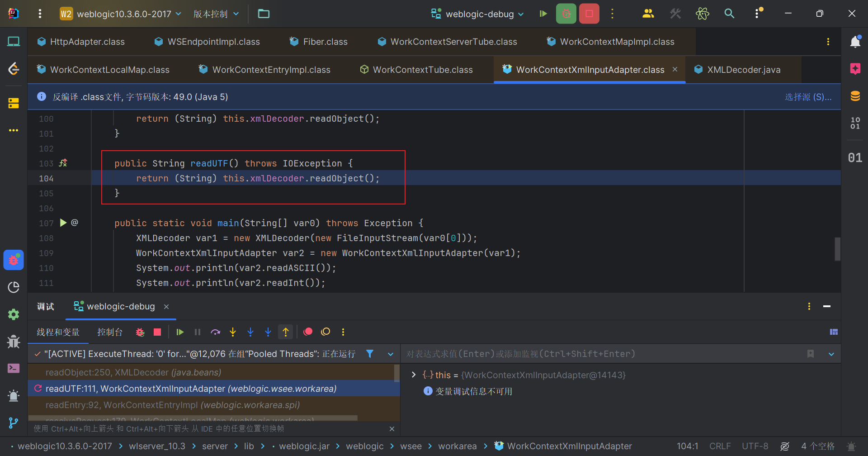
Task: Open the 版本控制 version control dropdown
Action: point(216,14)
